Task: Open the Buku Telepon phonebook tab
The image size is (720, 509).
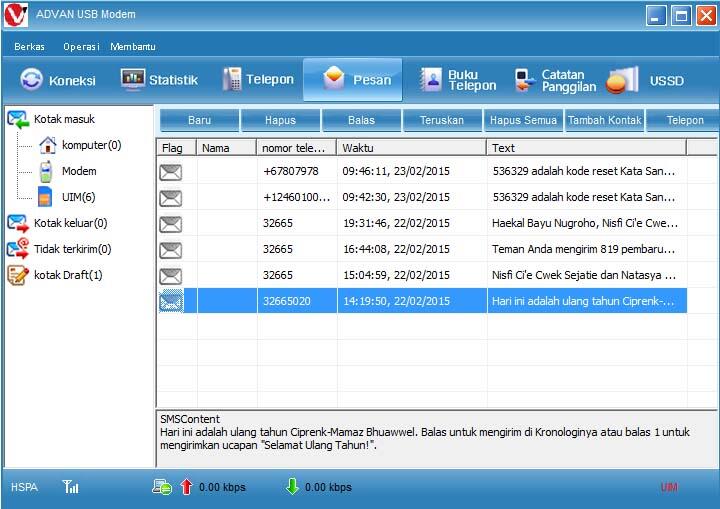Action: (457, 80)
